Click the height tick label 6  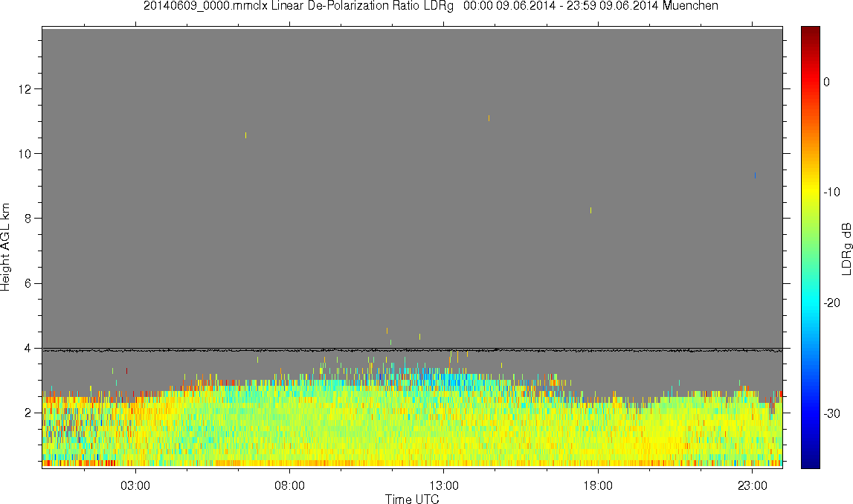[28, 284]
